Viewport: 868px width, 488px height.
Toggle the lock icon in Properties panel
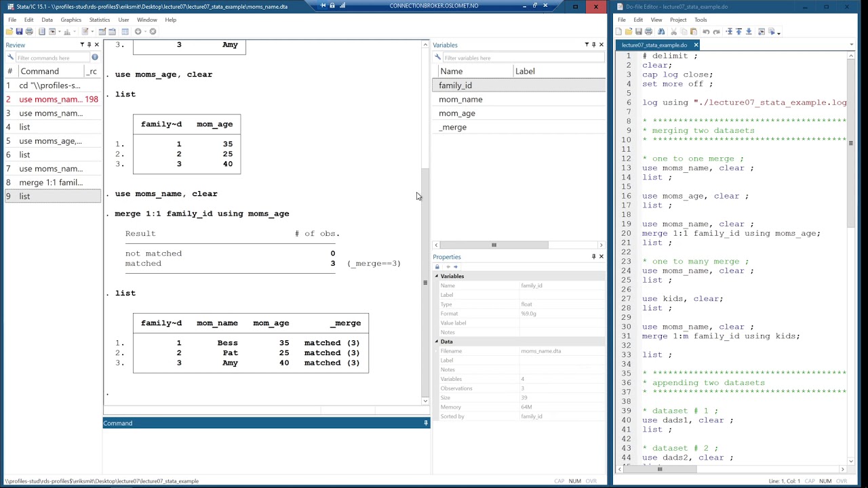437,266
